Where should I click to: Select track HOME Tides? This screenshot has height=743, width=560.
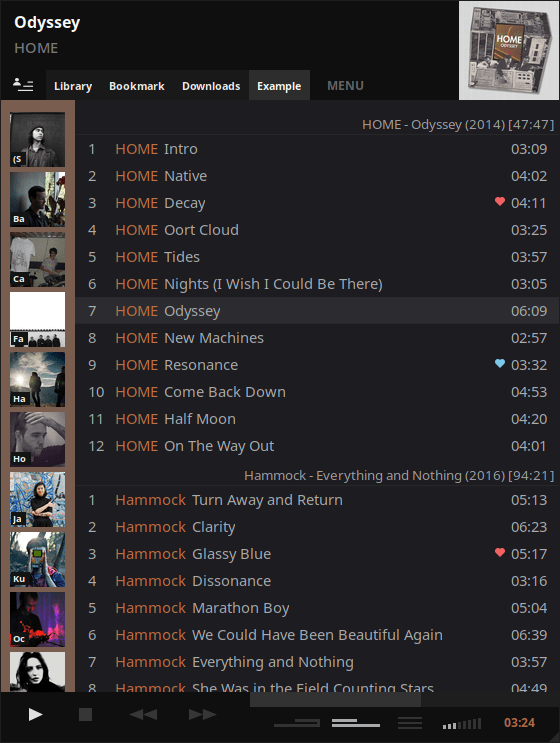tap(317, 257)
